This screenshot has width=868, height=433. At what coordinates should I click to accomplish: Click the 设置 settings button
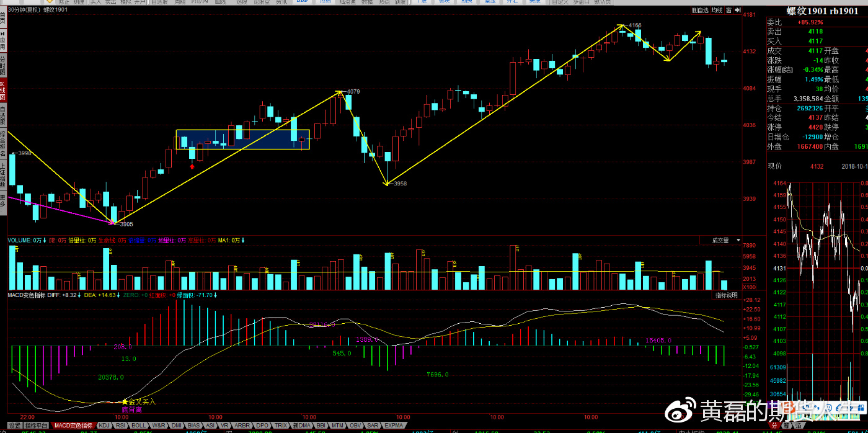[14, 426]
